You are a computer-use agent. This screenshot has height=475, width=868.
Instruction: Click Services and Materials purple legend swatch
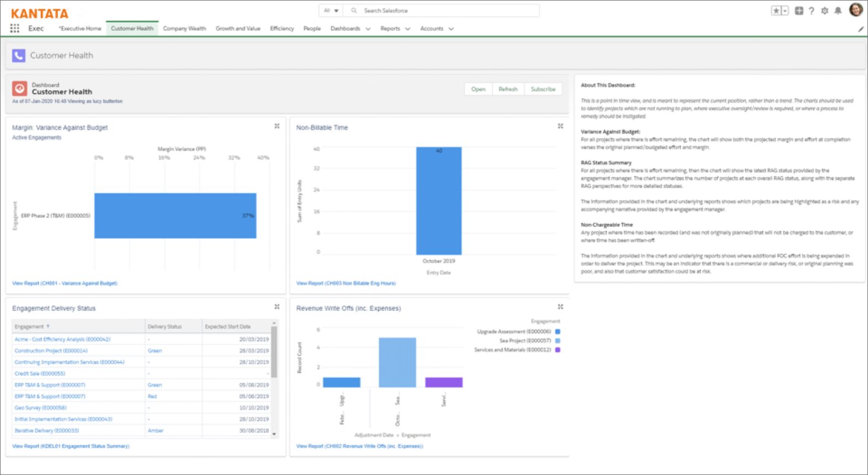point(557,350)
